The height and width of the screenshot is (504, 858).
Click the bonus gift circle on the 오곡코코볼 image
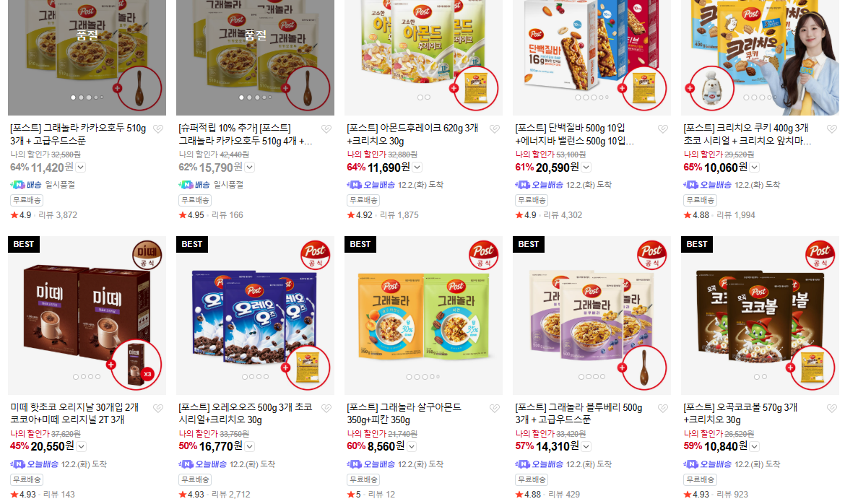pos(812,368)
